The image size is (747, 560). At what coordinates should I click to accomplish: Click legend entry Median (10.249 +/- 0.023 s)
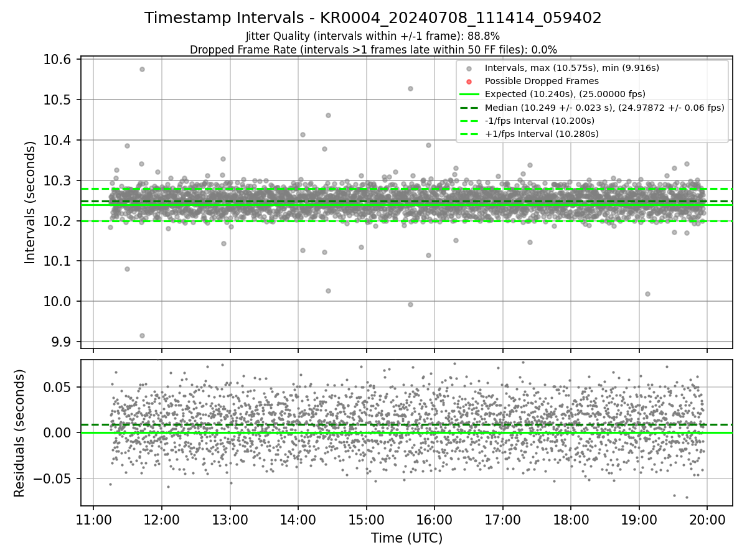[604, 108]
